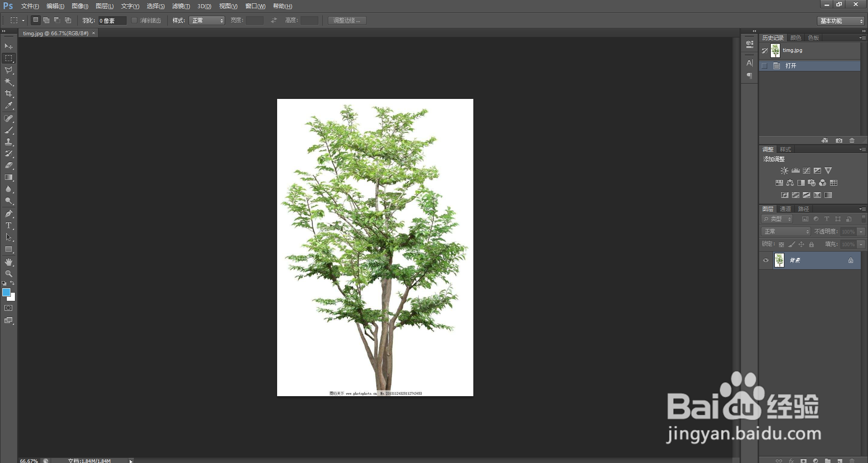The image size is (868, 463).
Task: Open the workspace switcher dropdown
Action: tap(841, 21)
